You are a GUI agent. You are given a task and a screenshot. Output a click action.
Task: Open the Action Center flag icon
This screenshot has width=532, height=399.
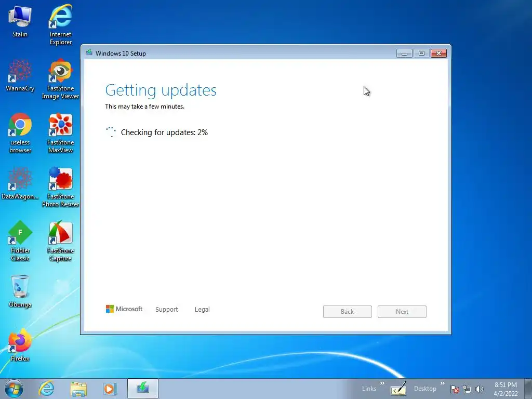point(455,389)
